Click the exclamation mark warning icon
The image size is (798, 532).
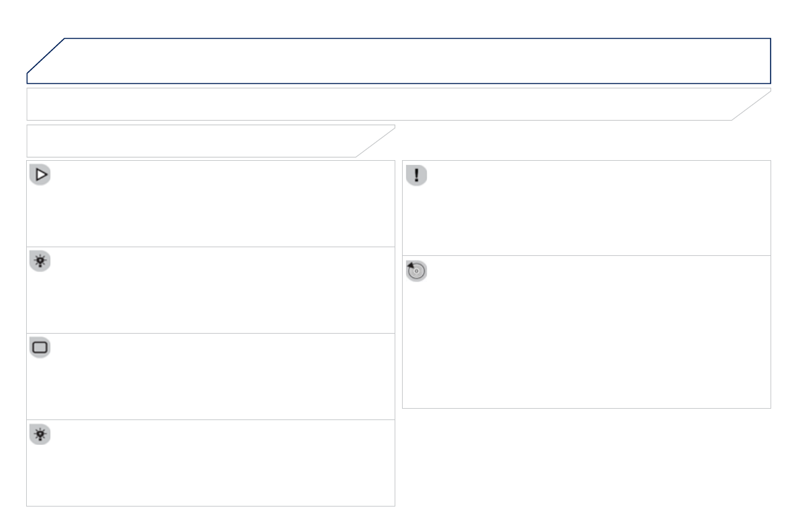(417, 176)
